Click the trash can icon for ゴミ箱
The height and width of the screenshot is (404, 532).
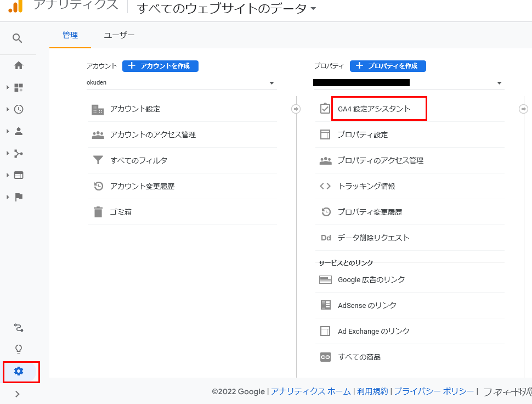98,212
